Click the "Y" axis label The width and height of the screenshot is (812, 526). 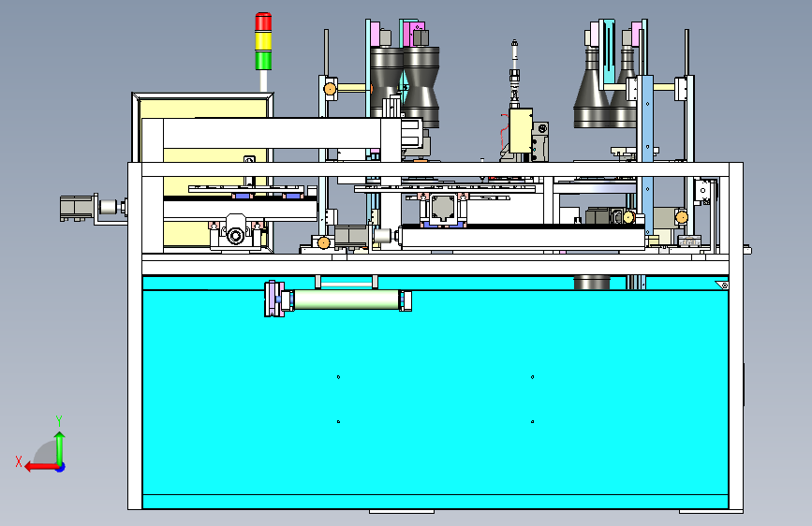[x=59, y=421]
